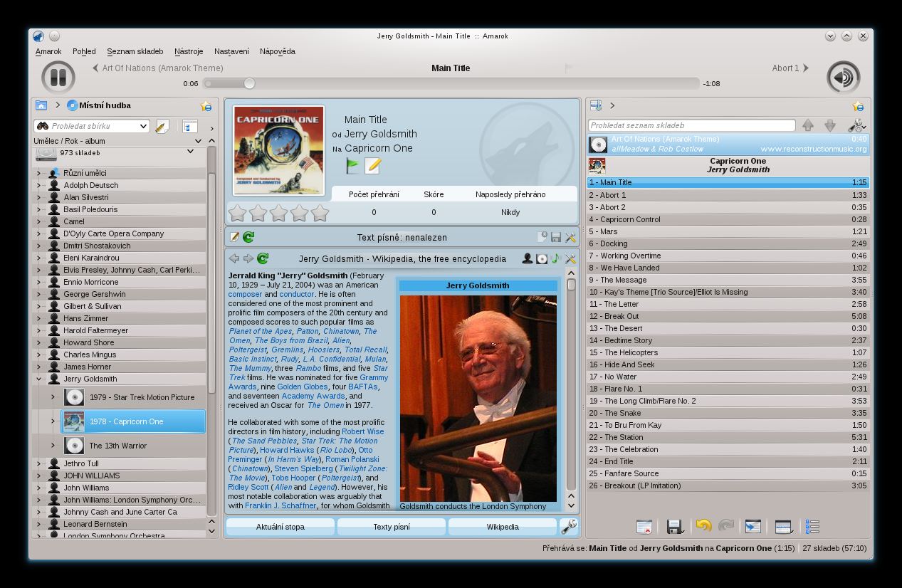Go to previous track Art Of Nations

coord(158,68)
